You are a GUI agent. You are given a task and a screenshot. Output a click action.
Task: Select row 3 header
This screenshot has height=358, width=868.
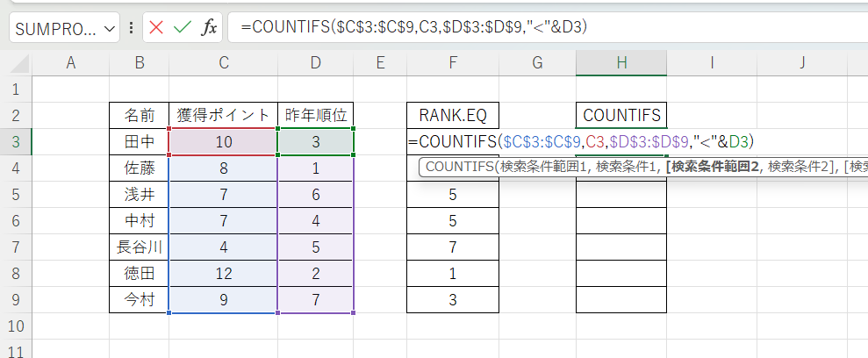[x=16, y=141]
